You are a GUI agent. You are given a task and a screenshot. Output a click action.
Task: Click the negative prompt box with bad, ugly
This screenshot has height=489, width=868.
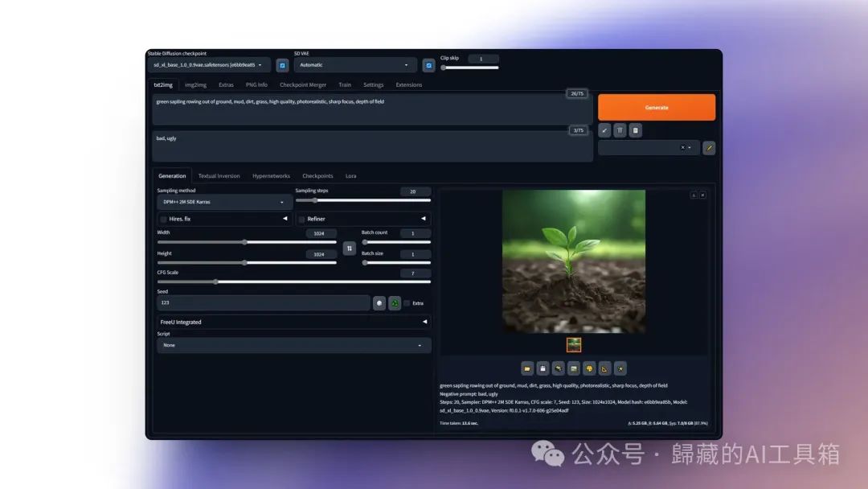tap(373, 146)
